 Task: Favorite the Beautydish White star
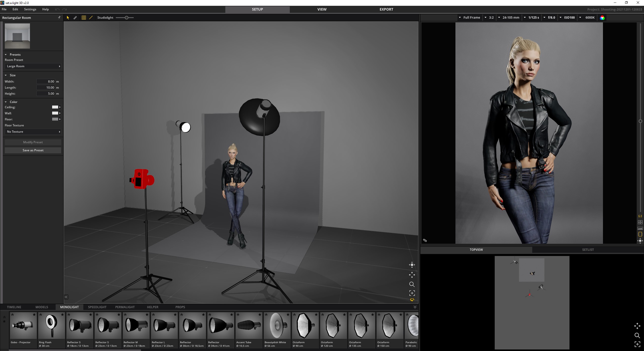click(x=288, y=314)
